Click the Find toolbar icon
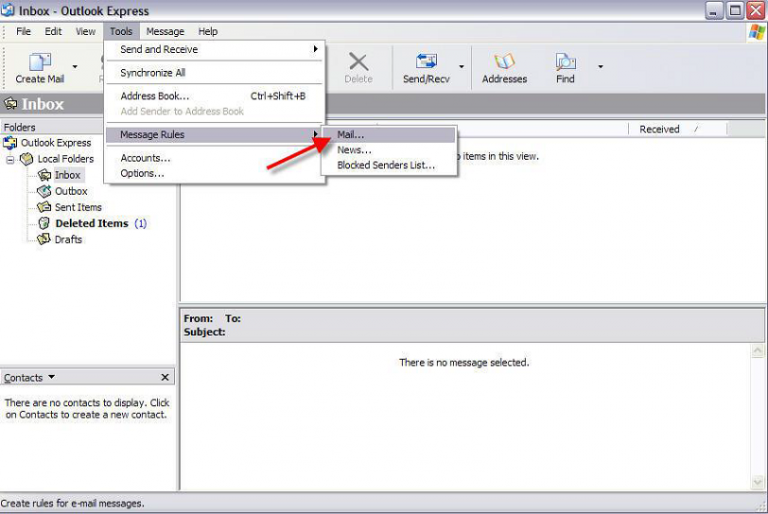 click(565, 63)
